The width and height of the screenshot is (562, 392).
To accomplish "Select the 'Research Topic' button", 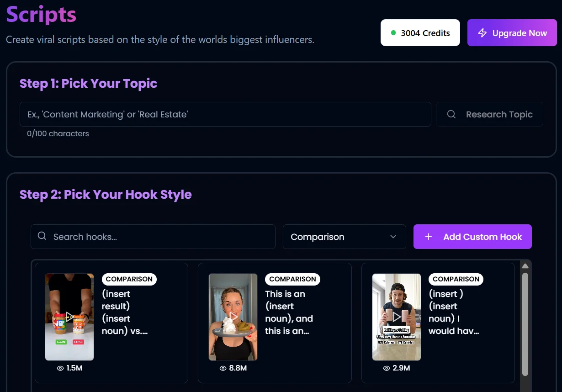I will (x=489, y=114).
